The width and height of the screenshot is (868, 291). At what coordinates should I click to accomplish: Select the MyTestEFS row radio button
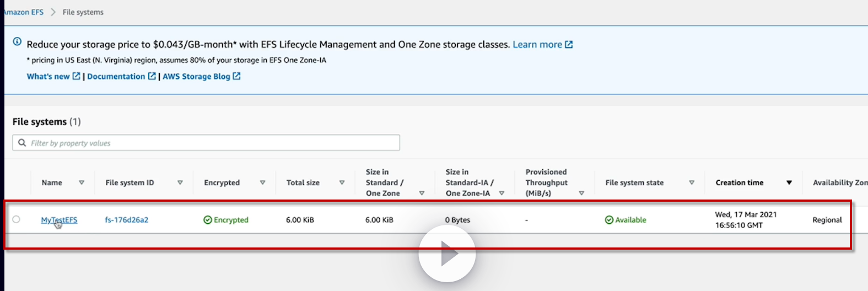coord(17,219)
